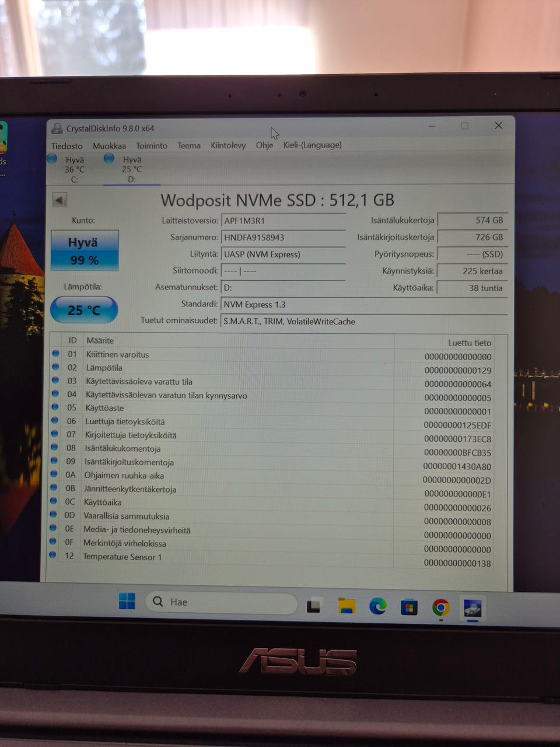Click the status dot for Käyttöaste
Screen dimensions: 560x747
[x=55, y=407]
